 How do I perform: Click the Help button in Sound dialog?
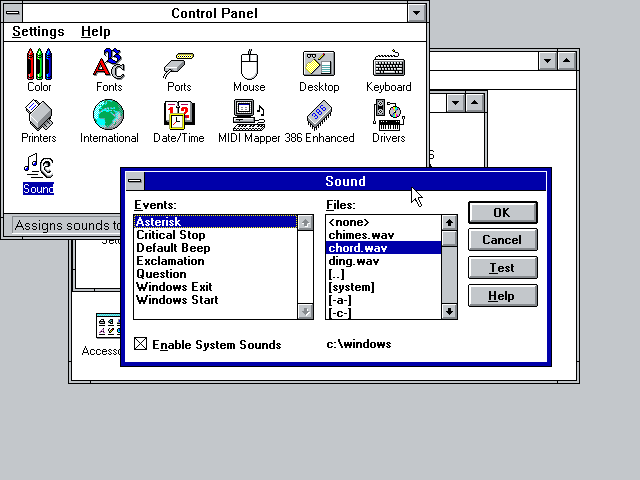[x=502, y=296]
